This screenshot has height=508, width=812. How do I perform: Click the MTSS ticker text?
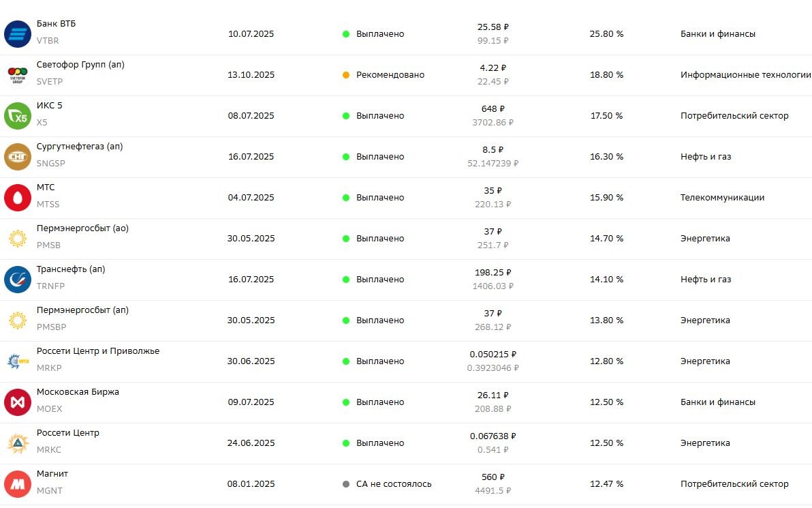[48, 205]
